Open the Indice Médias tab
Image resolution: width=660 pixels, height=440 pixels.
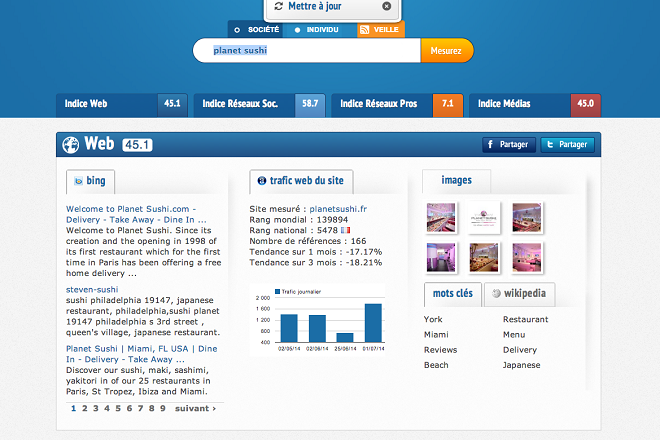(535, 104)
